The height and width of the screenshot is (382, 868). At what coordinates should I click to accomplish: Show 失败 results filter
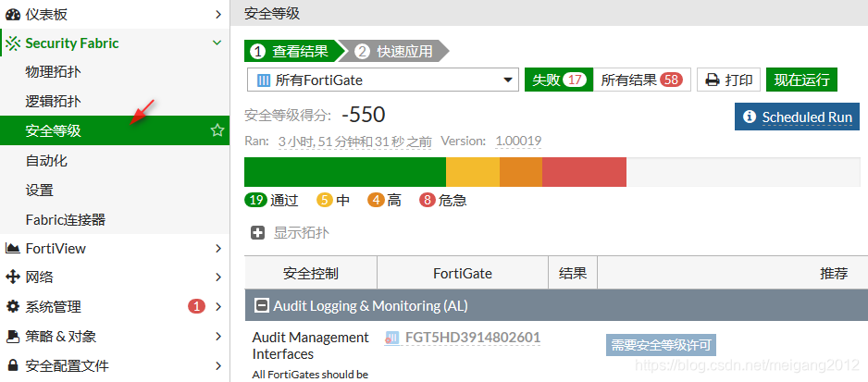point(559,80)
